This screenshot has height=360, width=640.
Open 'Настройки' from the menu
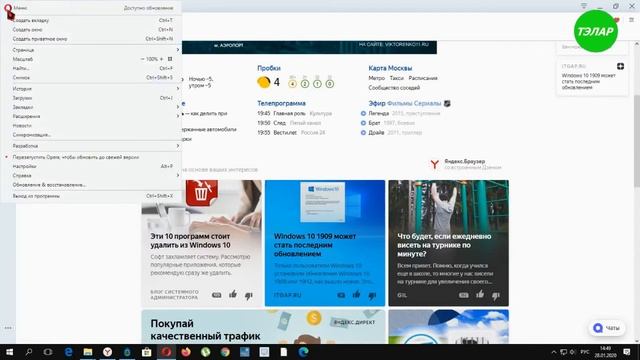click(91, 166)
